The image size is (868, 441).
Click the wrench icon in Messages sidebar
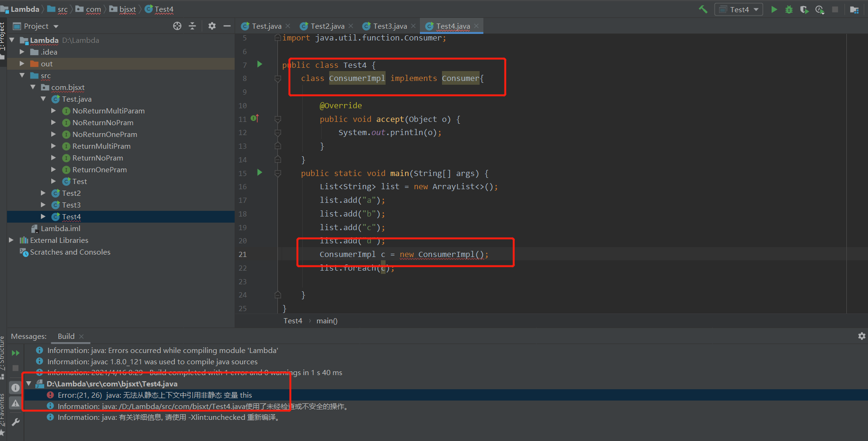tap(16, 422)
